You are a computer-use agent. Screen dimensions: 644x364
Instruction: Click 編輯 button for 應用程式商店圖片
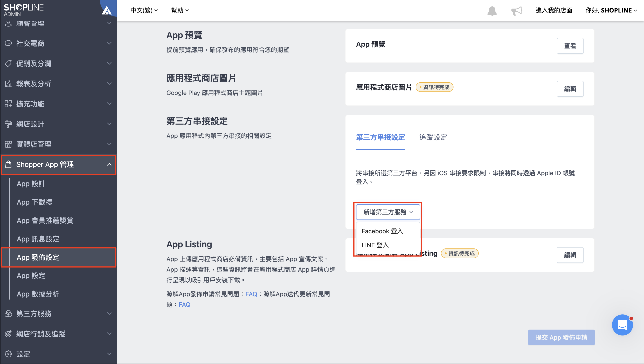570,89
